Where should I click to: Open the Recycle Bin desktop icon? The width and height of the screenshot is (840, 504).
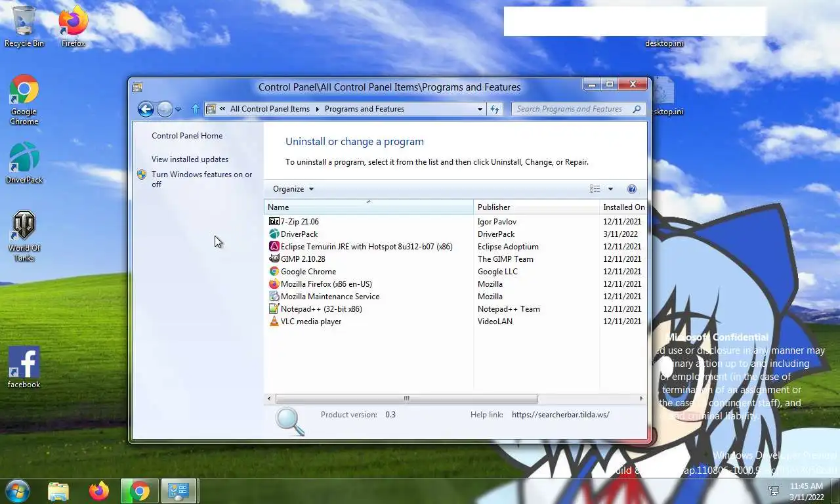coord(24,27)
